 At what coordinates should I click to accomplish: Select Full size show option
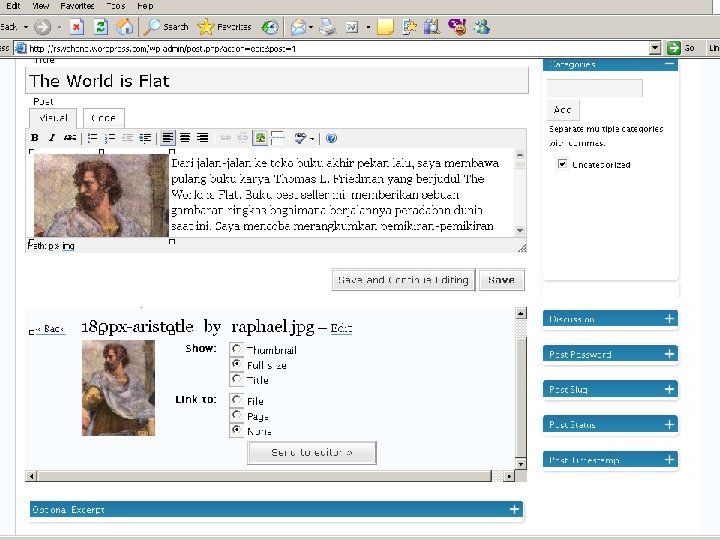pyautogui.click(x=236, y=364)
